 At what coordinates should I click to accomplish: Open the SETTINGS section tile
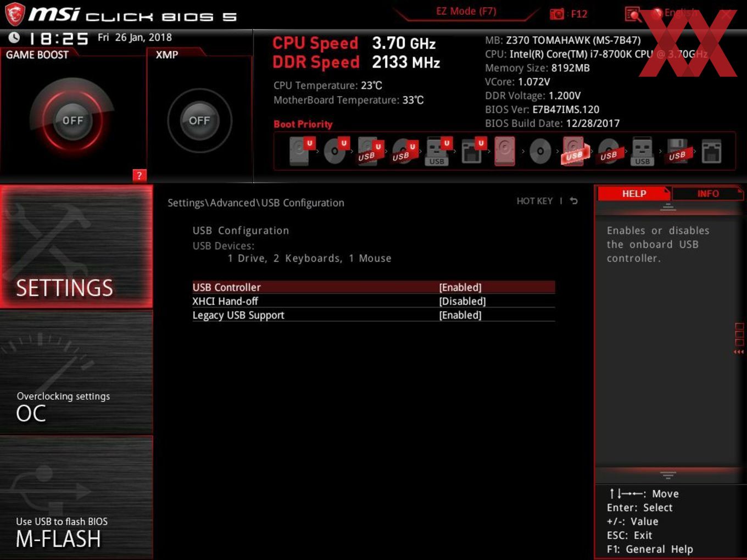tap(76, 247)
